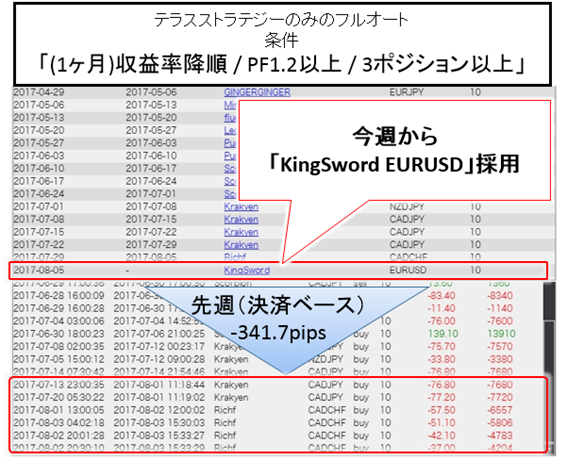Select Richf in the 2017-08-01 13:00:05 row

[x=225, y=410]
